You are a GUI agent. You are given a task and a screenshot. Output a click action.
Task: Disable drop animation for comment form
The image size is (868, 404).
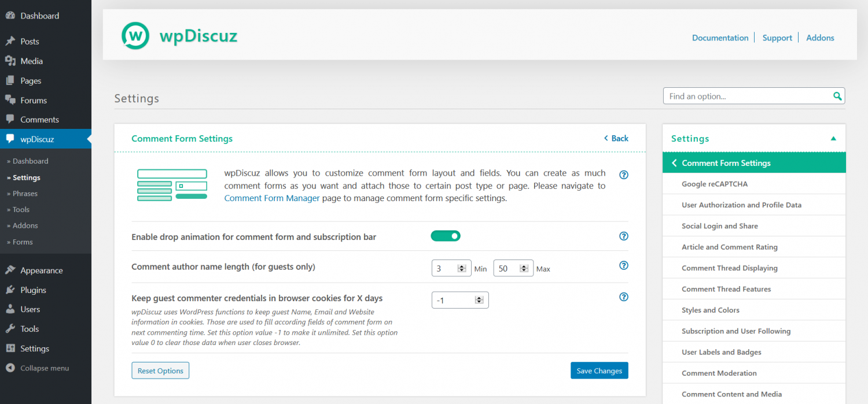(x=445, y=236)
